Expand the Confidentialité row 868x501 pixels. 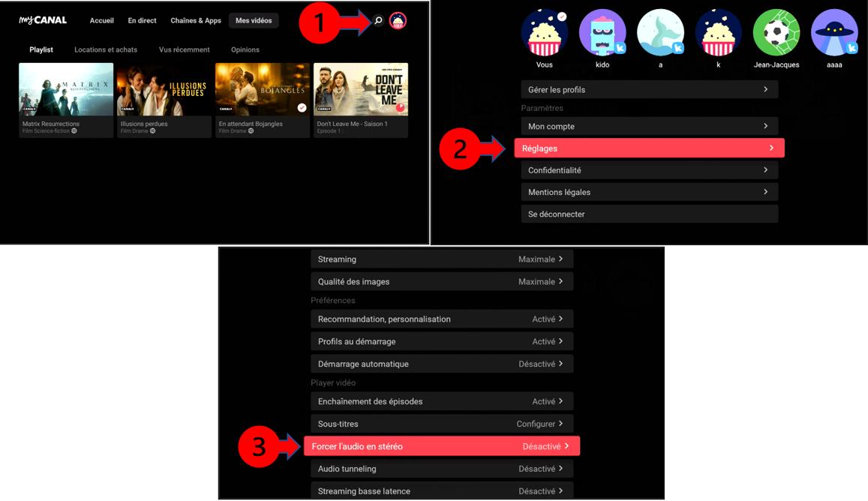coord(650,170)
